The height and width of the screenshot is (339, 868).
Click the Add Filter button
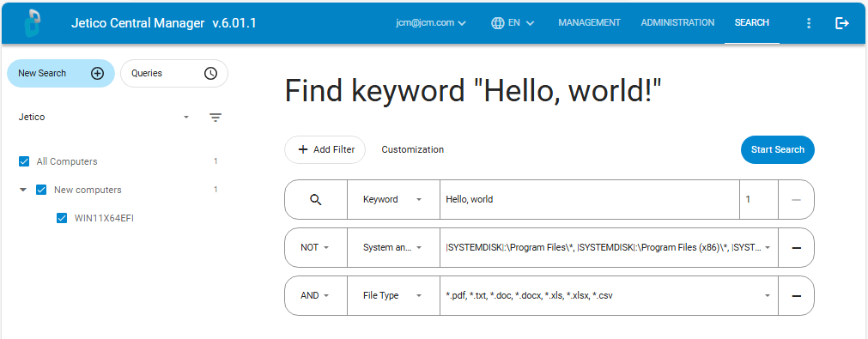coord(325,150)
